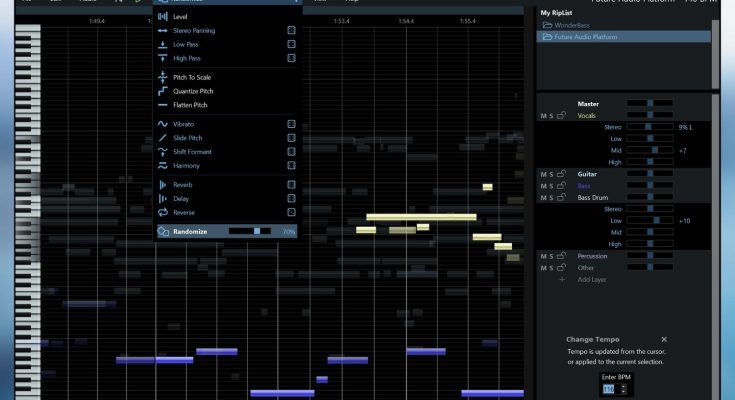Open Shift Formant options box
Screen dimensions: 735x400
point(291,152)
